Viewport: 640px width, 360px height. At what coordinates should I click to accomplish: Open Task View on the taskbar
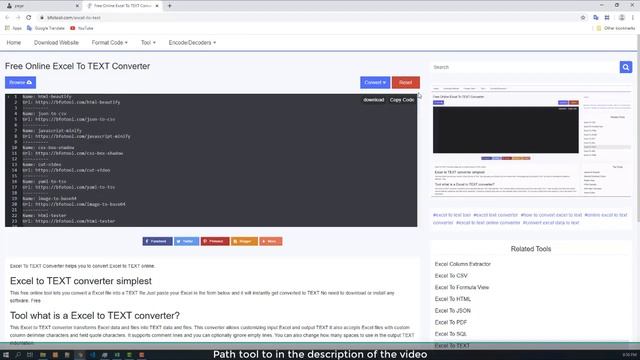[30, 355]
